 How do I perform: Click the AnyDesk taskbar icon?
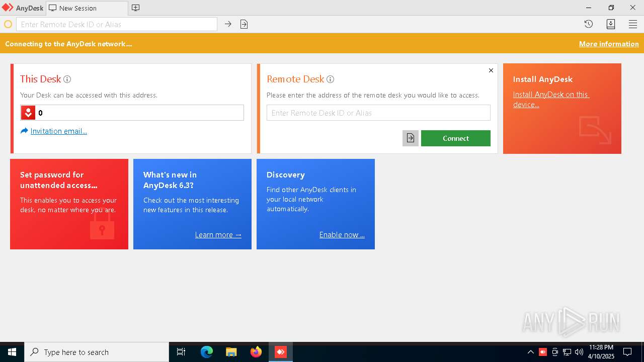tap(281, 352)
